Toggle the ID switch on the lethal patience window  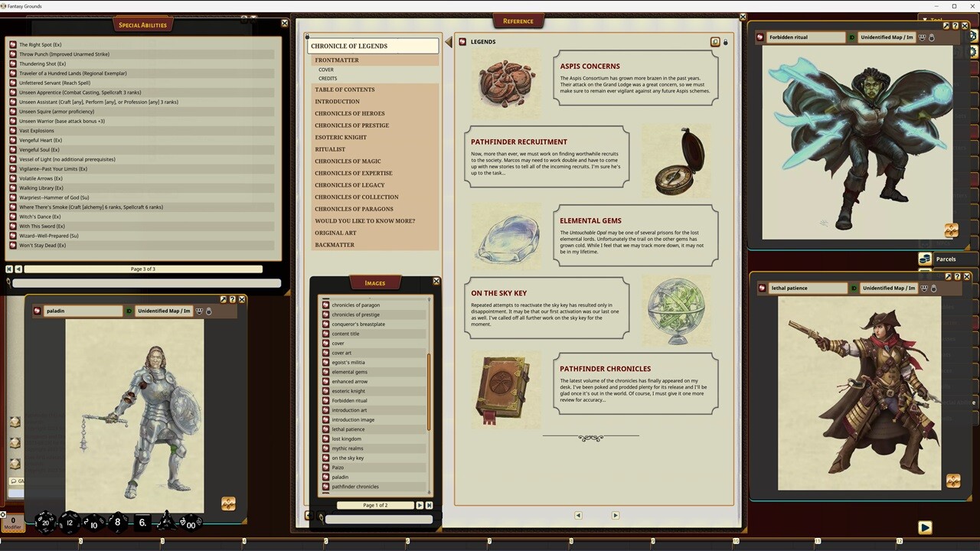(852, 288)
